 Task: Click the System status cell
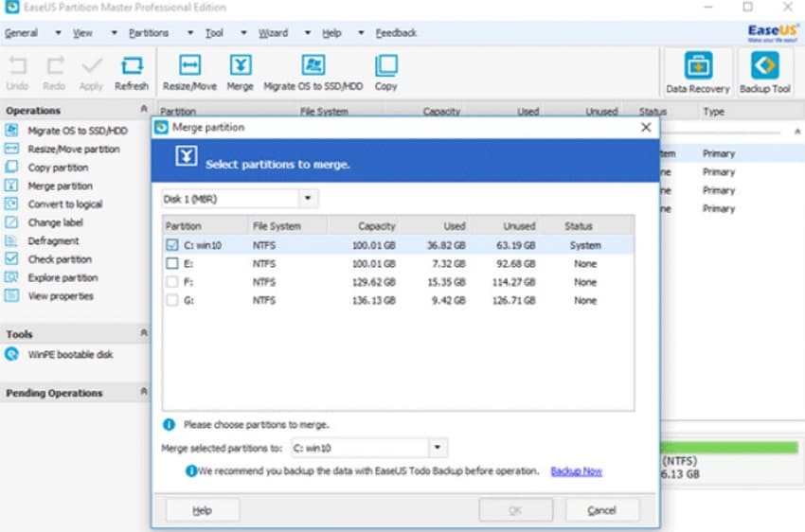tap(585, 245)
